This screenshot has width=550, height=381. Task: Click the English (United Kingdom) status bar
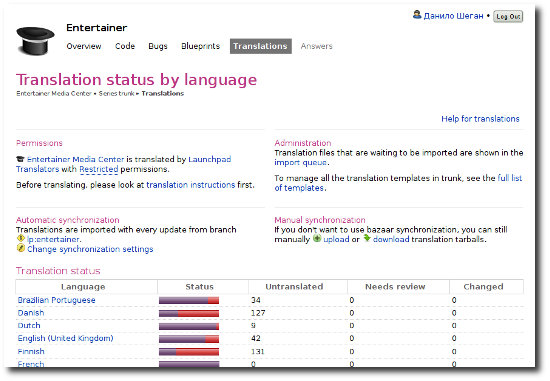click(189, 339)
